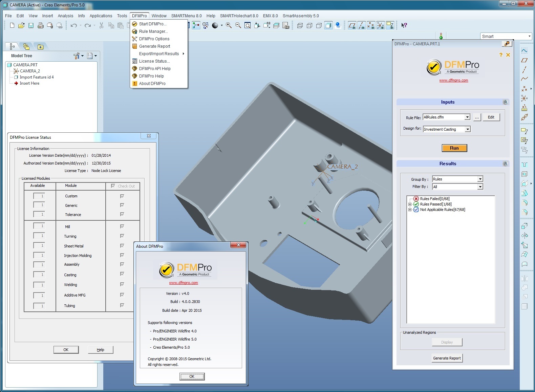Viewport: 535px width, 392px height.
Task: Click the Zoom Out magnifier icon
Action: point(238,25)
